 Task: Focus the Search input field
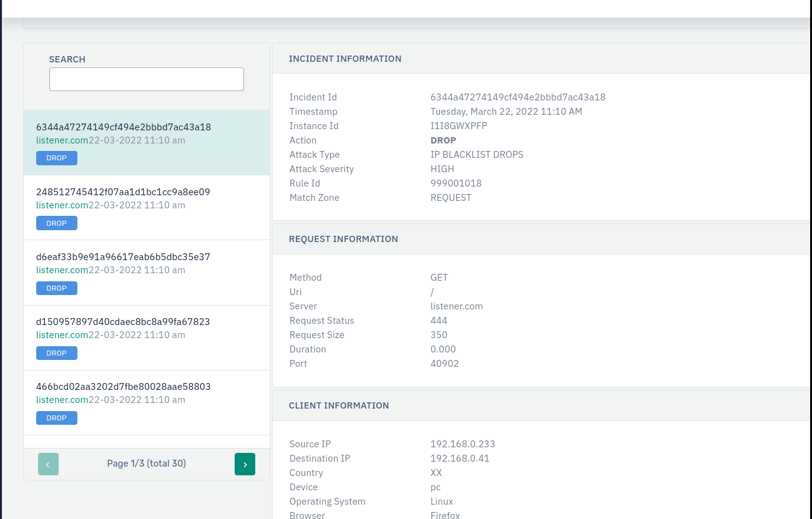click(x=147, y=79)
